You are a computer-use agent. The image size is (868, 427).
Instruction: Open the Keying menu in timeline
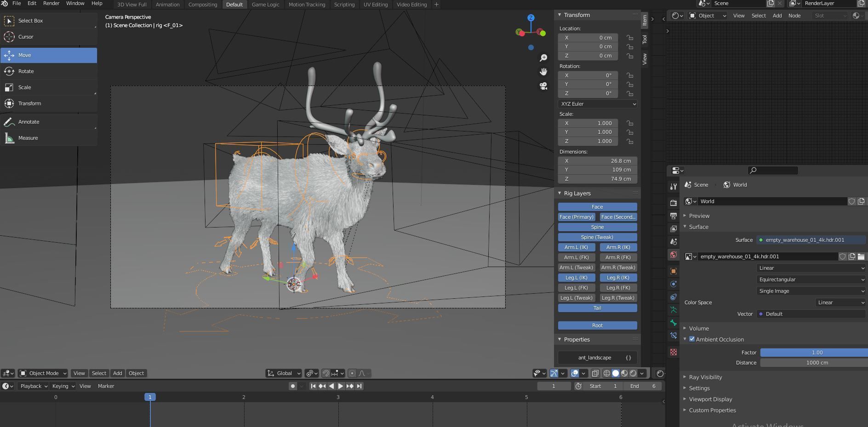click(63, 386)
